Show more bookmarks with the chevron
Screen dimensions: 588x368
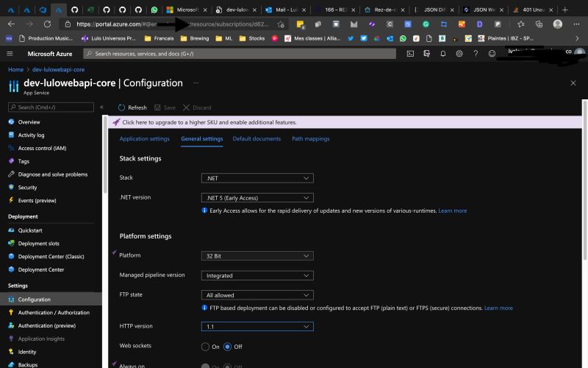click(577, 38)
